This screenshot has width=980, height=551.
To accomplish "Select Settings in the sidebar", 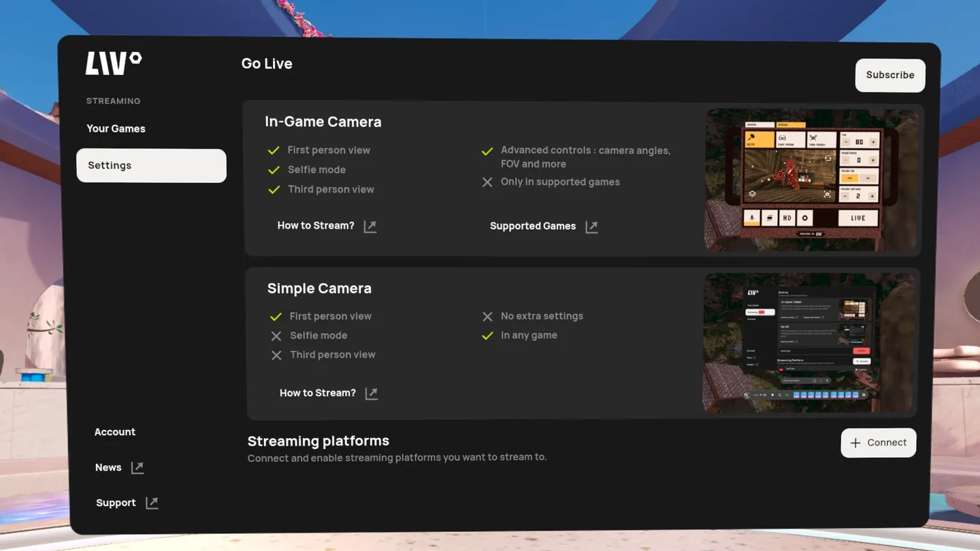I will point(151,165).
